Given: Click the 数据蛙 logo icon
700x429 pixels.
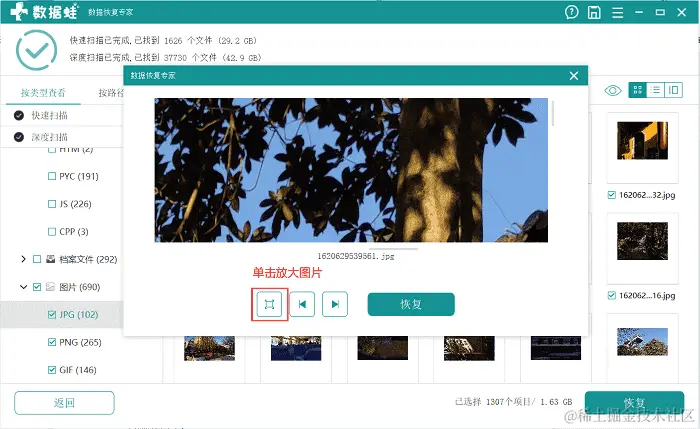Looking at the screenshot, I should coord(19,12).
